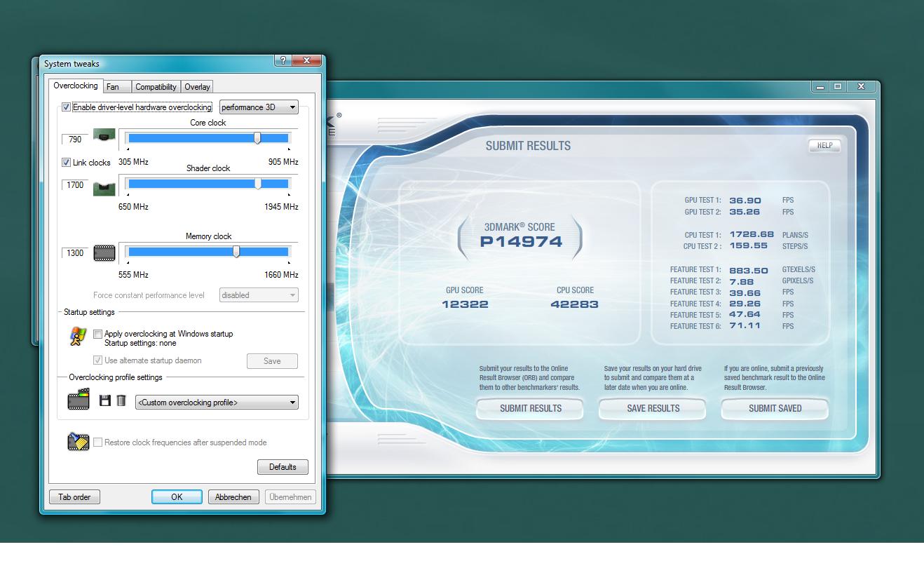Viewport: 924px width, 561px height.
Task: Confirm with the OK button
Action: (177, 497)
